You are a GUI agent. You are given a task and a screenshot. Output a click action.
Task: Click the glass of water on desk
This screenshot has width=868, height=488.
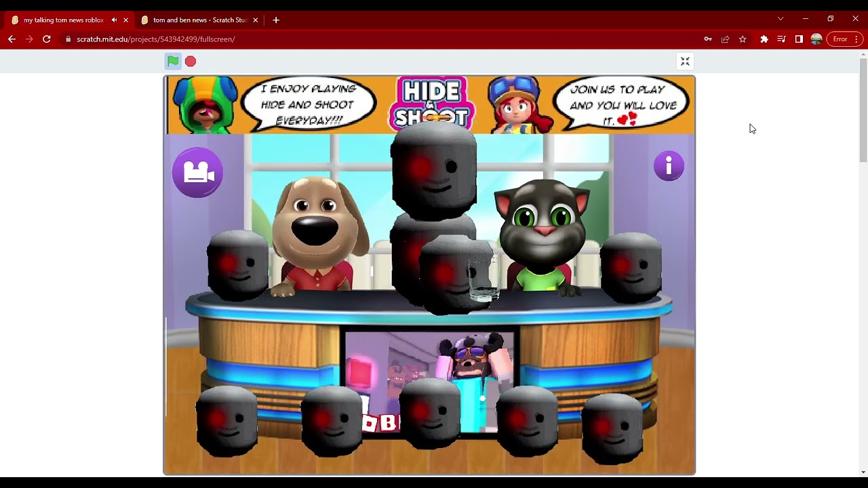[x=484, y=279]
